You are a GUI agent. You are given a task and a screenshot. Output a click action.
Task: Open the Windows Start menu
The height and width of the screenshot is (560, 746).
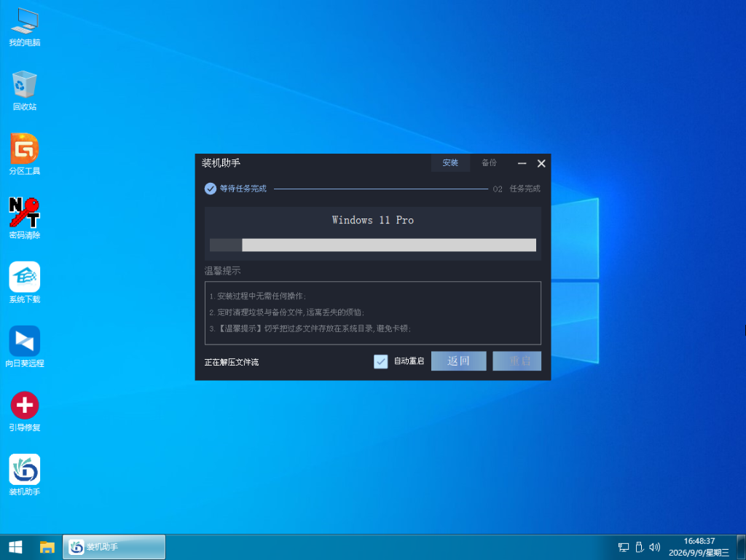[16, 547]
